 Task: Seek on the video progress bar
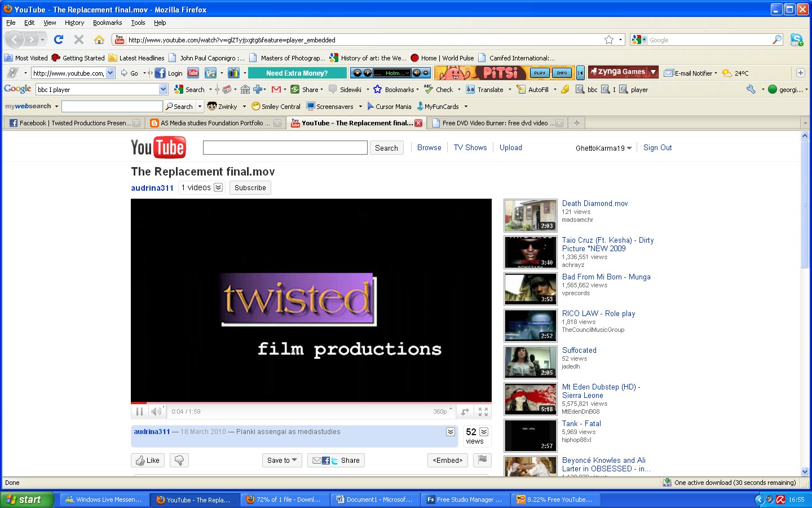tap(311, 402)
